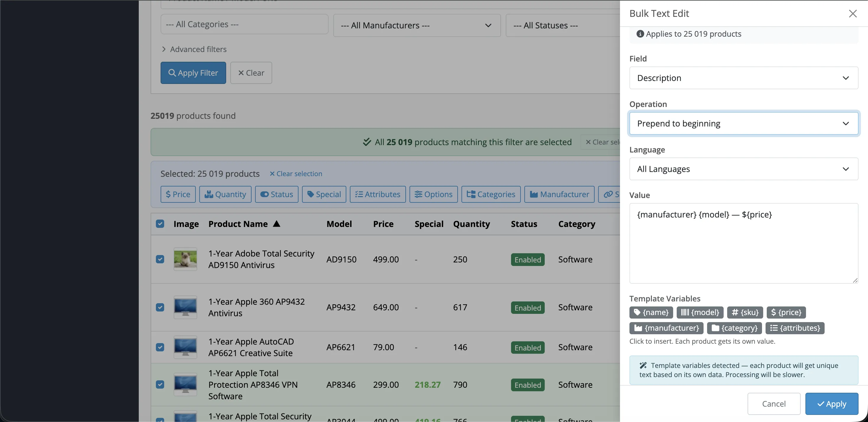This screenshot has width=868, height=422.
Task: Sort table by Price column header
Action: click(x=383, y=224)
